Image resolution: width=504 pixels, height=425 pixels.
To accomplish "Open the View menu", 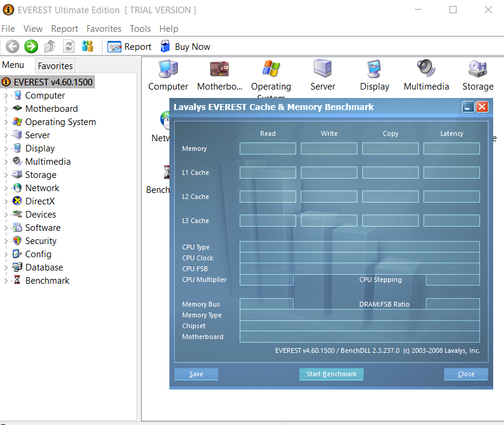I will pos(33,29).
